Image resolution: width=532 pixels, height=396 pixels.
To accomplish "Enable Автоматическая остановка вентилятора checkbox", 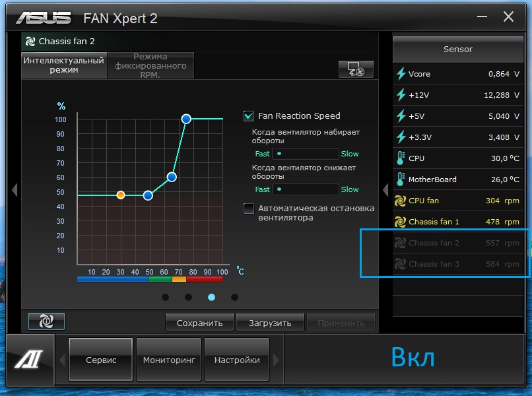I will (x=249, y=209).
